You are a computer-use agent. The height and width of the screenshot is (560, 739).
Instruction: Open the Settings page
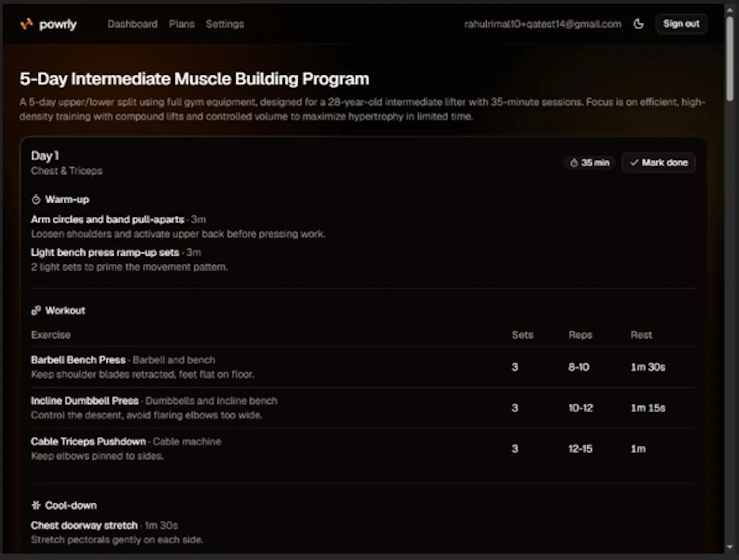click(225, 24)
